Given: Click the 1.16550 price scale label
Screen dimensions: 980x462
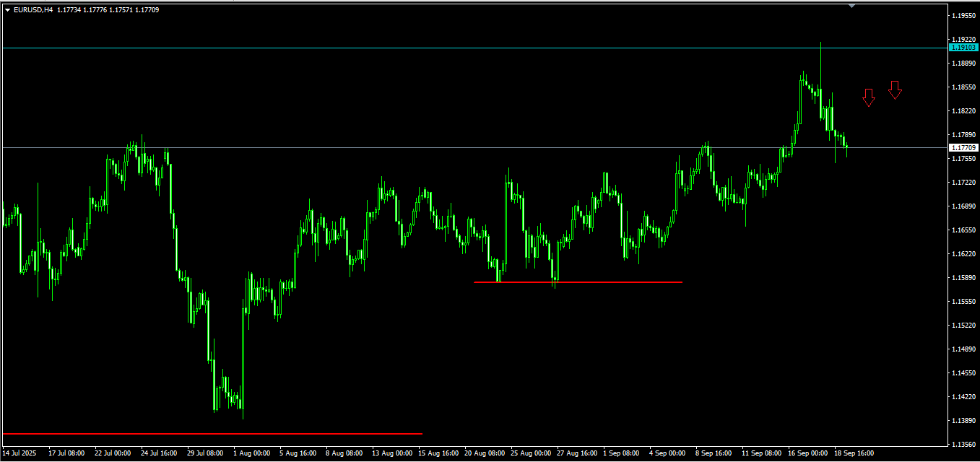Looking at the screenshot, I should (x=963, y=230).
